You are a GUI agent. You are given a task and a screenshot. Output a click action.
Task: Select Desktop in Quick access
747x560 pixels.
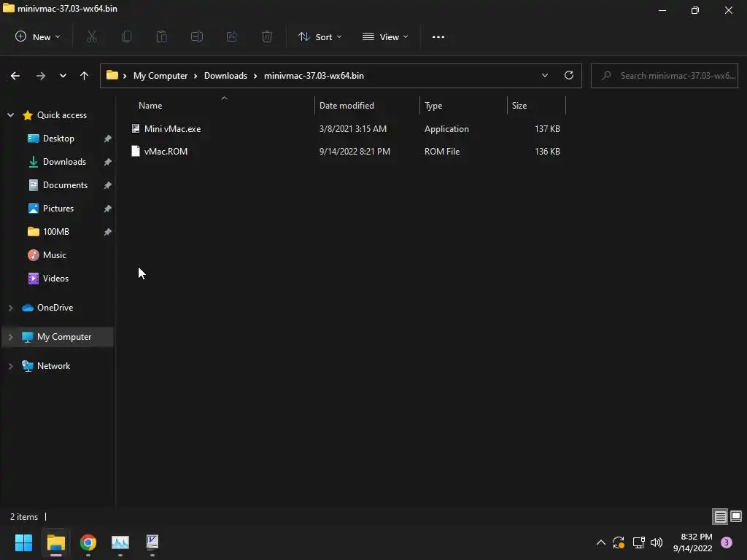coord(58,138)
